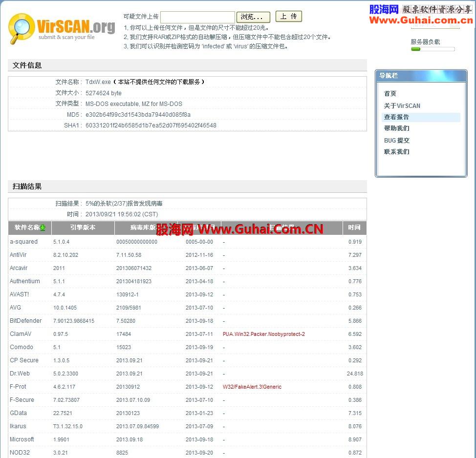Click the 服务器负载 server load progress bar
The width and height of the screenshot is (476, 458).
433,49
